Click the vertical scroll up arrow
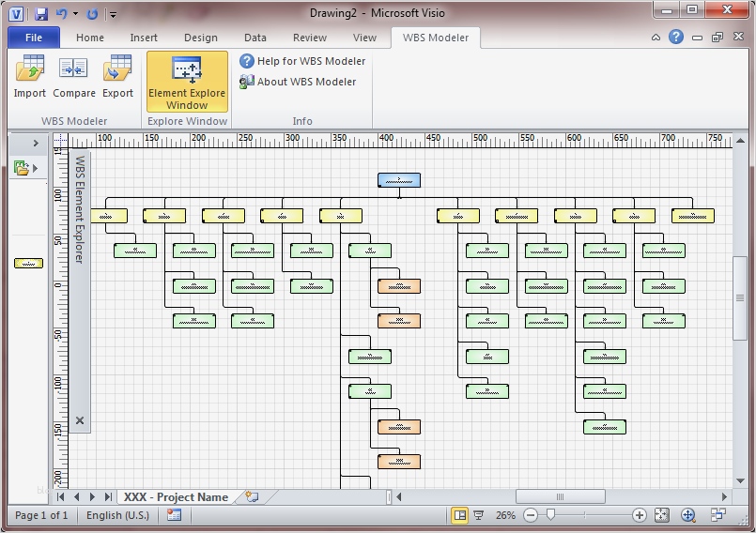This screenshot has width=756, height=533. click(x=740, y=141)
